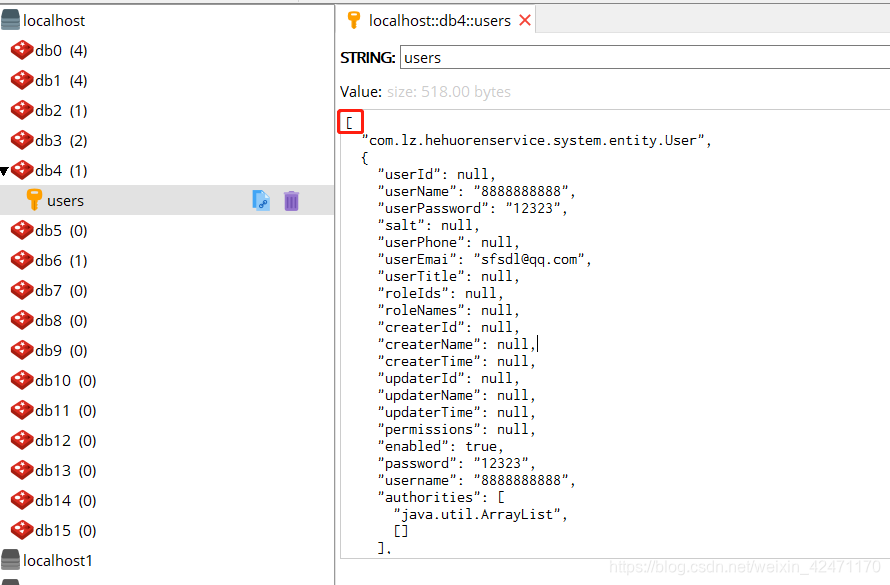Select the localhost1 connection label
Image resolution: width=890 pixels, height=585 pixels.
pos(58,561)
